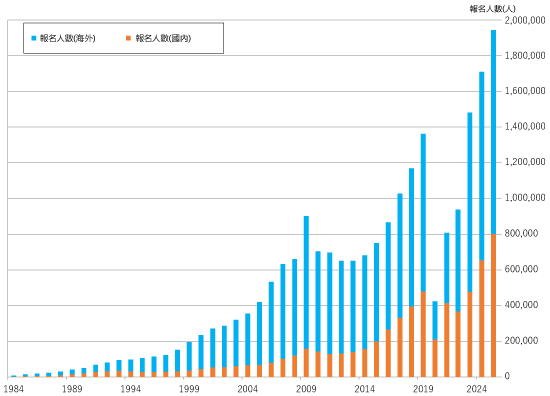This screenshot has height=396, width=550.
Task: Click the blue segment of the 2024 bar
Action: (x=482, y=166)
